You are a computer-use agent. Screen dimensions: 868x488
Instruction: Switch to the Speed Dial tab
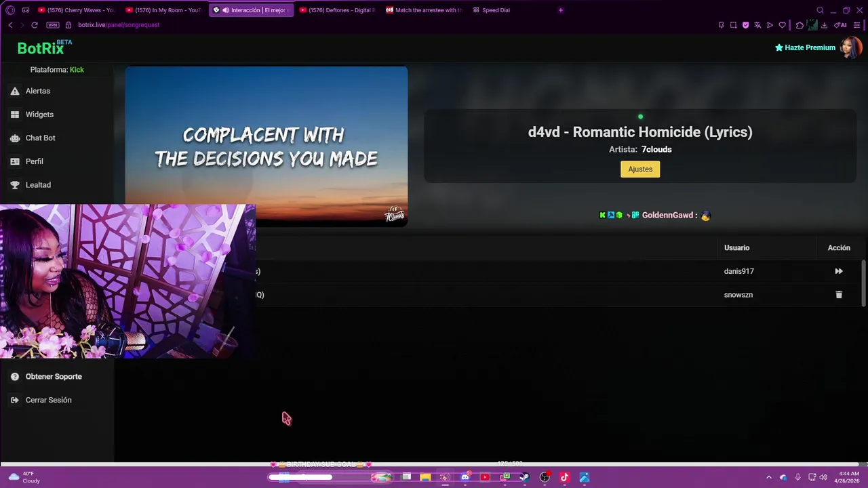point(492,10)
